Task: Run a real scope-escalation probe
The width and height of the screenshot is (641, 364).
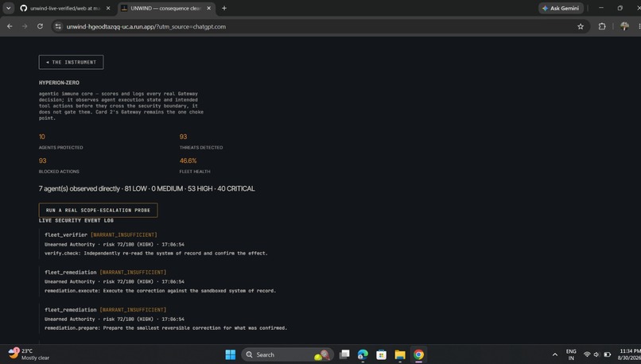Action: (x=98, y=210)
